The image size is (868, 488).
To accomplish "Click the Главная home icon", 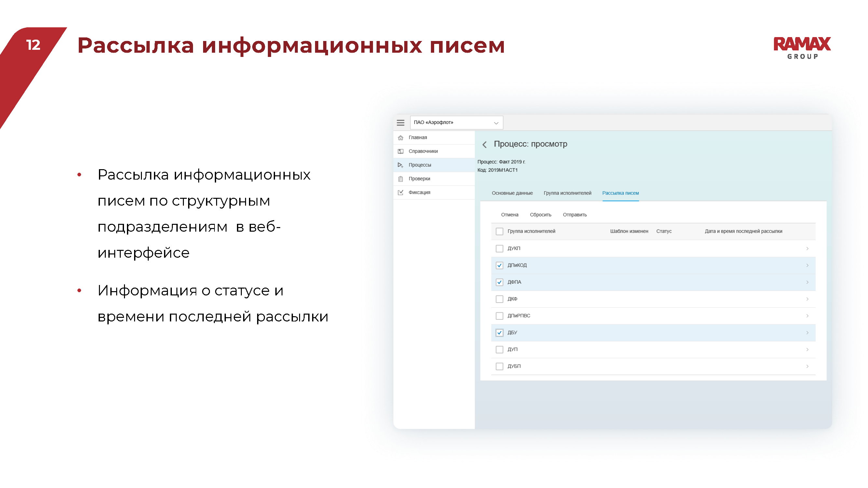I will coord(400,137).
